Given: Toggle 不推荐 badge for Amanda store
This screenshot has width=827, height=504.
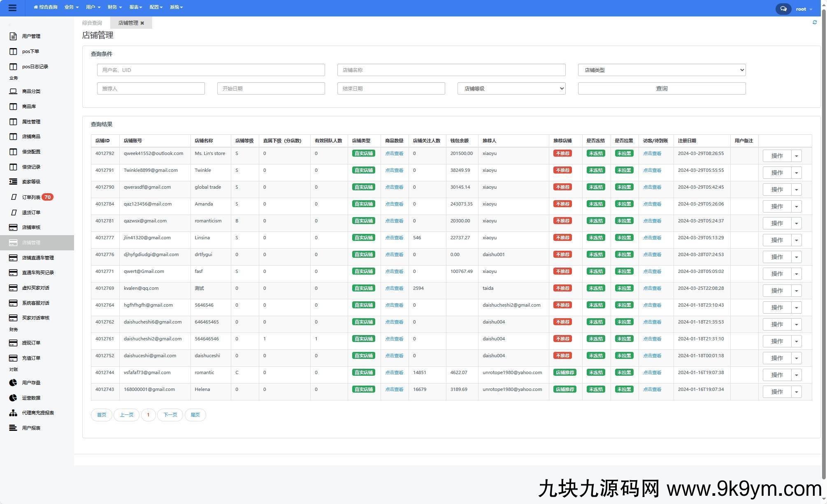Looking at the screenshot, I should click(x=562, y=204).
